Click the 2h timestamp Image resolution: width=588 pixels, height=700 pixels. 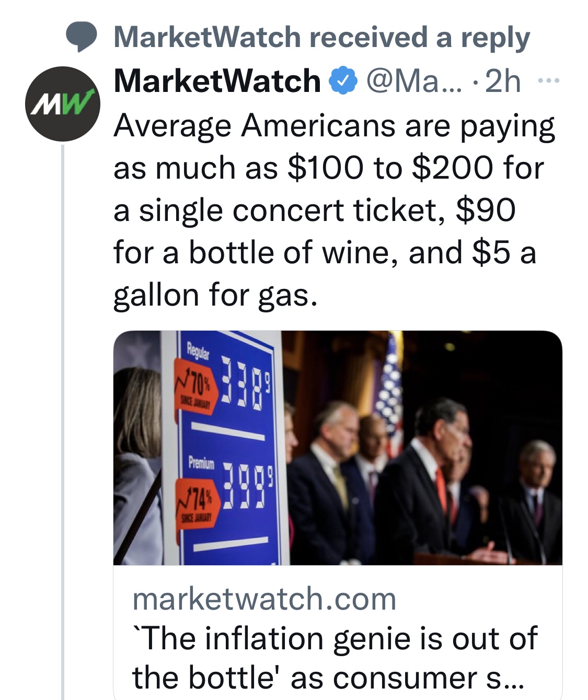click(x=503, y=81)
